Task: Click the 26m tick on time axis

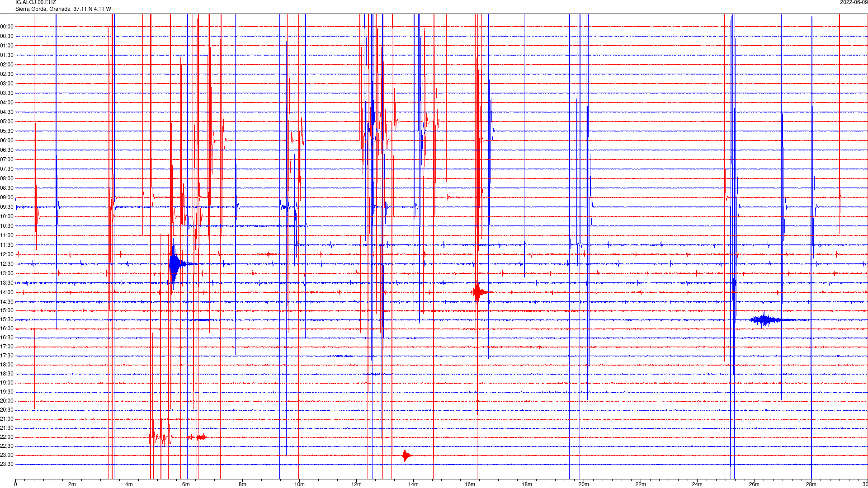Action: (x=754, y=484)
